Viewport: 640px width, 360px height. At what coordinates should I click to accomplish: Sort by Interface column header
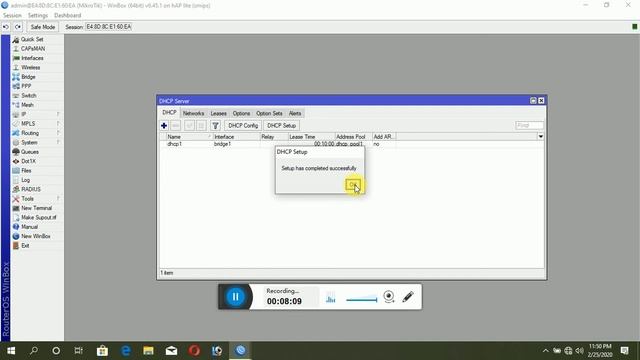point(236,137)
